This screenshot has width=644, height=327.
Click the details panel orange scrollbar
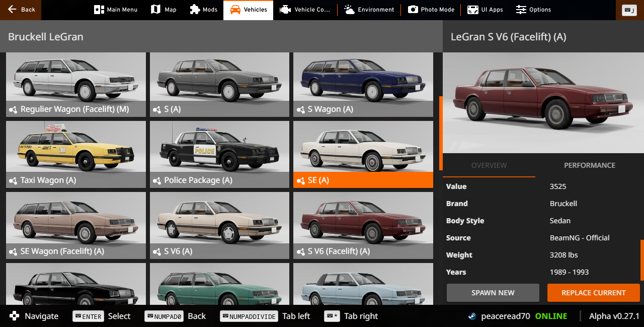coord(642,260)
